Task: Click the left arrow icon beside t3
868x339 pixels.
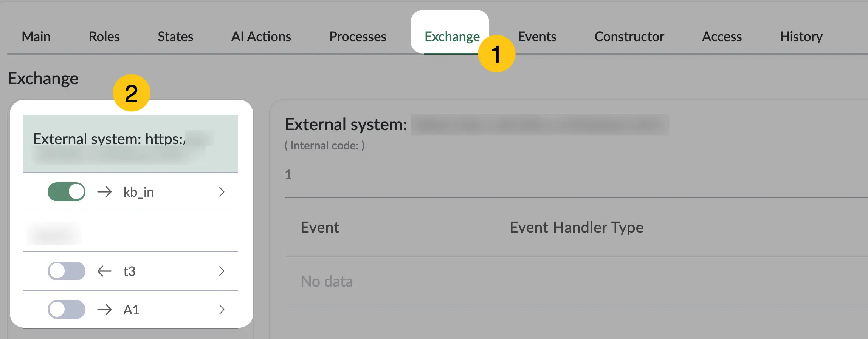Action: click(104, 271)
